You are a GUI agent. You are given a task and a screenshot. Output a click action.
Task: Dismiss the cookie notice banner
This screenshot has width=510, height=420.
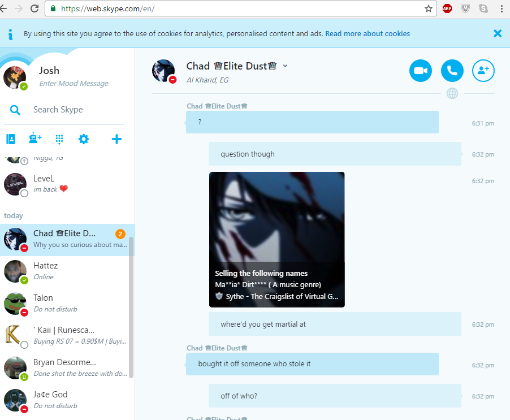[498, 33]
